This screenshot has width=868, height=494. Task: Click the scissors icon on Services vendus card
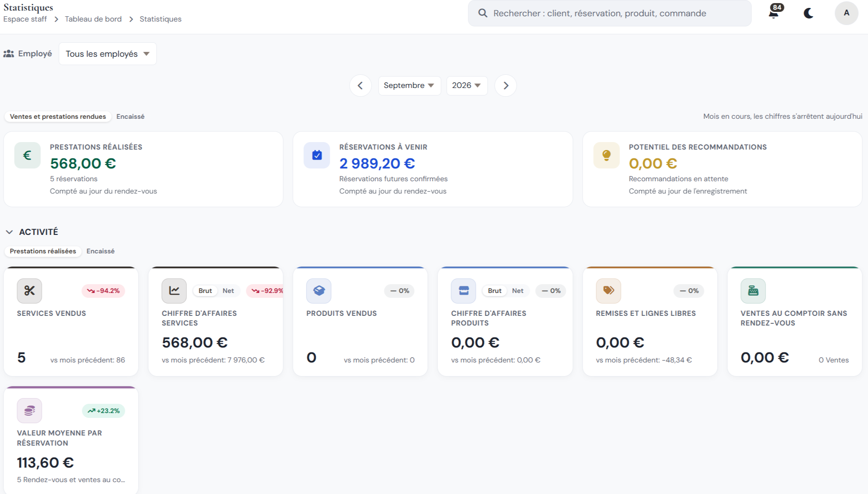[29, 291]
